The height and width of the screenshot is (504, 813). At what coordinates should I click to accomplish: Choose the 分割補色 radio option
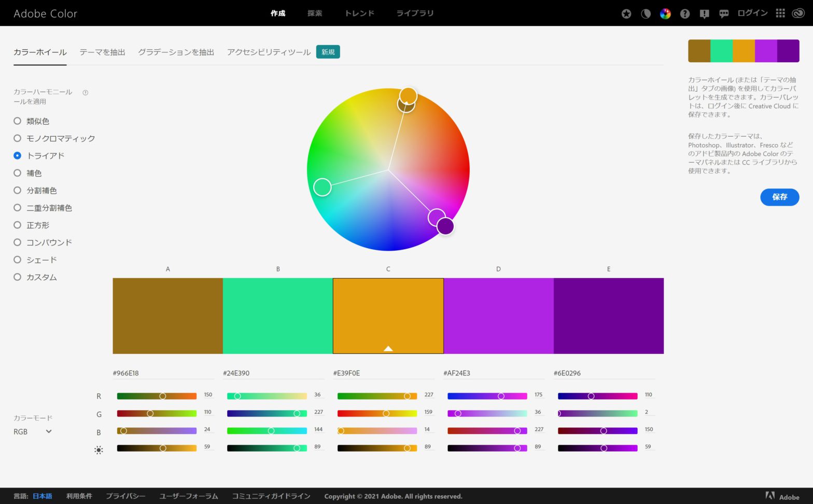[x=17, y=190]
